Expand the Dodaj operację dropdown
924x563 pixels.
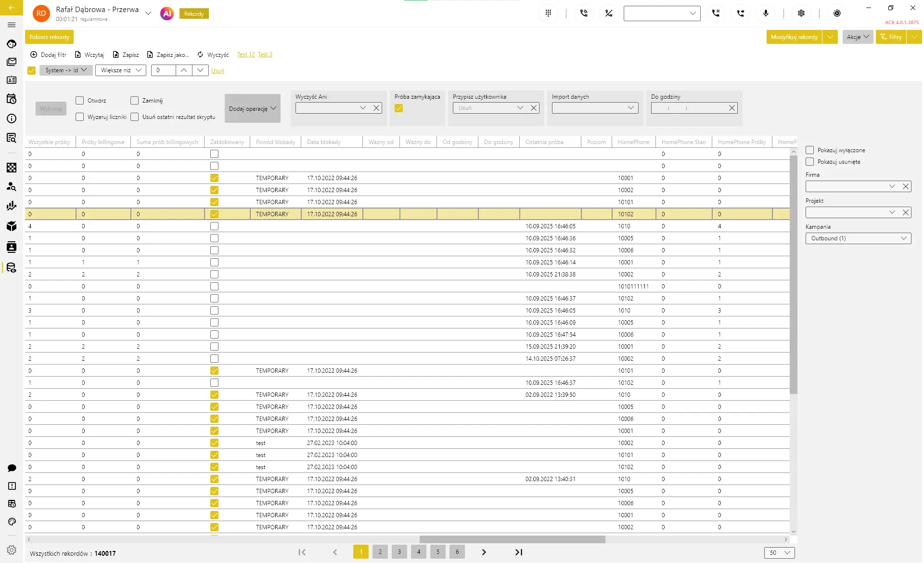click(252, 109)
